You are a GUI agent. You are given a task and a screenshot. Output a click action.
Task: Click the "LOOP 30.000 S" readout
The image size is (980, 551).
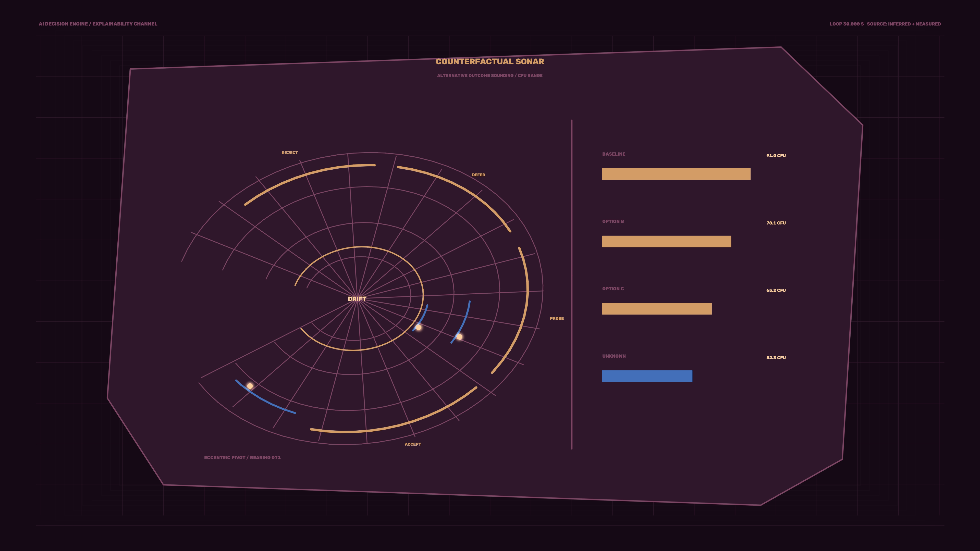pos(847,24)
